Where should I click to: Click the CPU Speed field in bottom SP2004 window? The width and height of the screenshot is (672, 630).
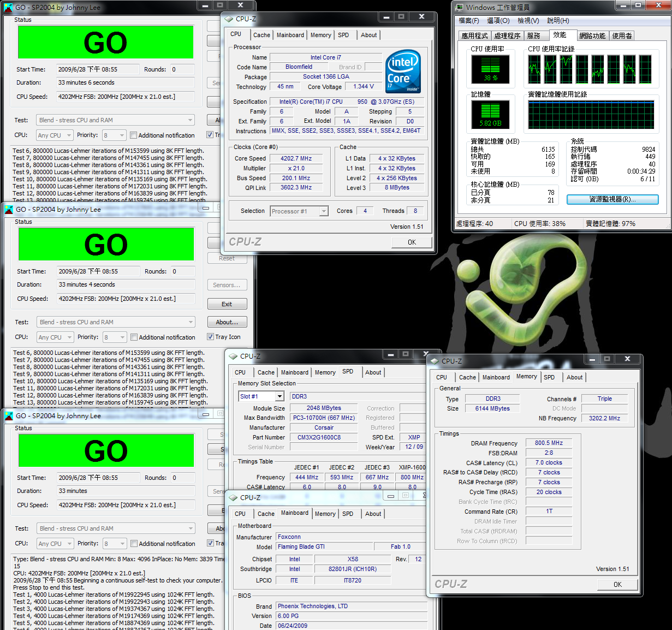point(126,505)
